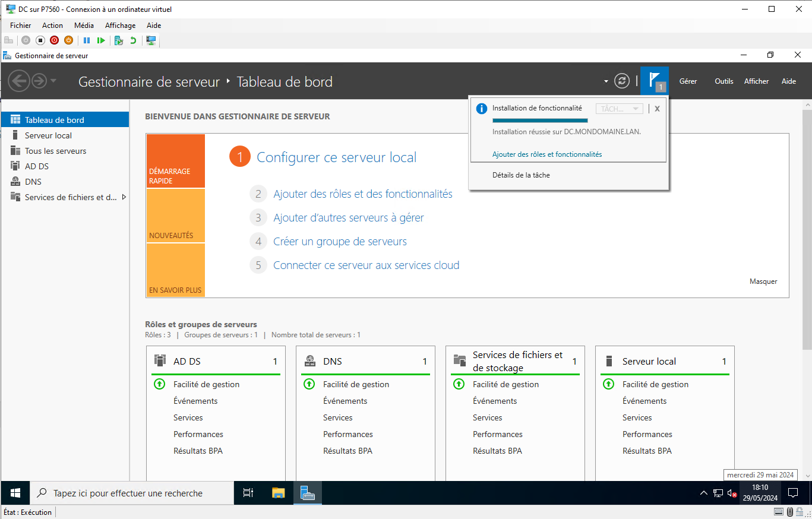Expand Services de fichiers et de stockage
Viewport: 812px width, 519px height.
[124, 197]
